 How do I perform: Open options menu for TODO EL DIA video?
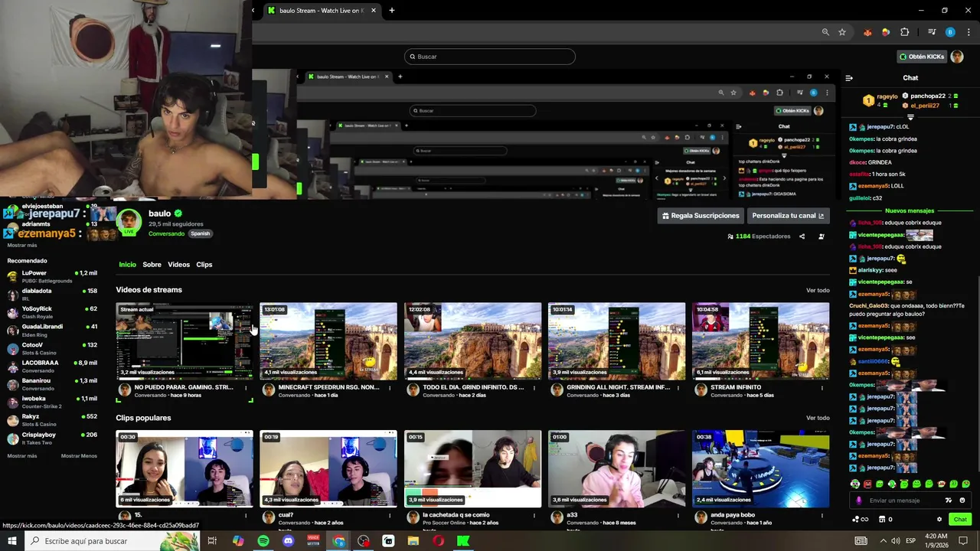[x=534, y=388]
